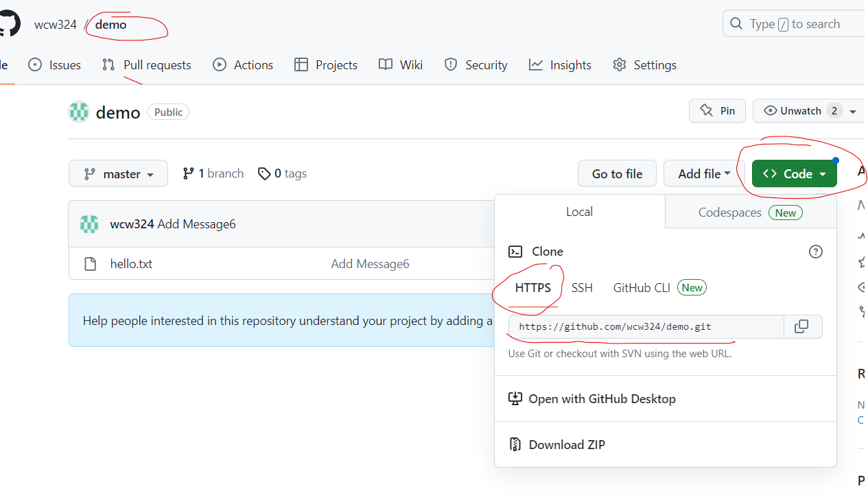Image resolution: width=868 pixels, height=495 pixels.
Task: Click the eye icon in Unwatch button
Action: [770, 110]
